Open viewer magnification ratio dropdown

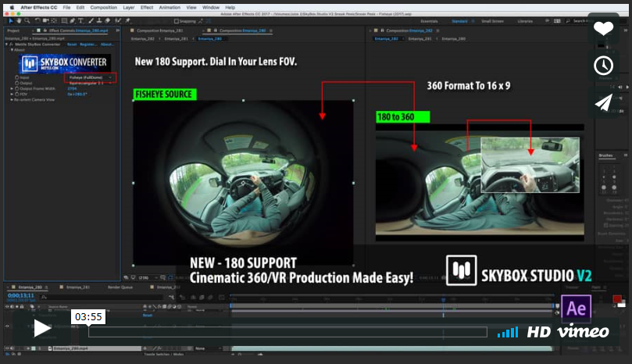pyautogui.click(x=147, y=278)
